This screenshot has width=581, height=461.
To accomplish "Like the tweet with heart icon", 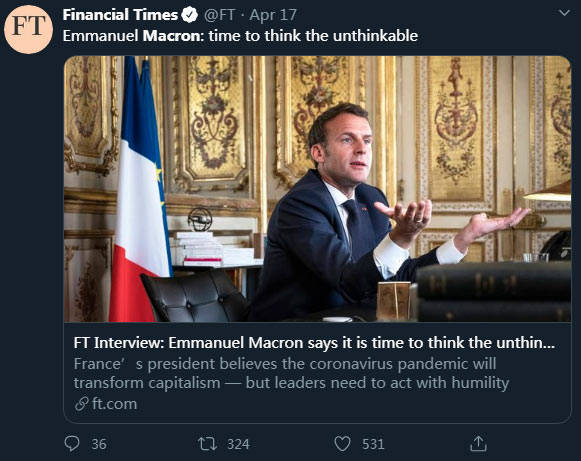I will click(342, 443).
